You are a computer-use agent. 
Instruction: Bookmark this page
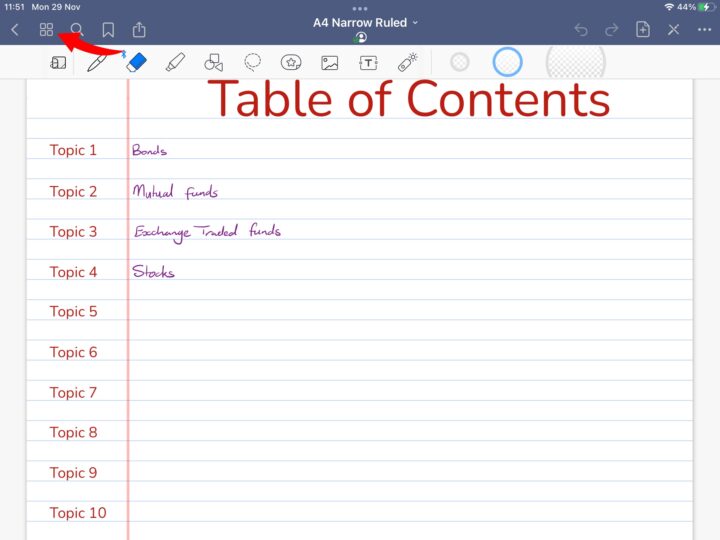(x=108, y=30)
